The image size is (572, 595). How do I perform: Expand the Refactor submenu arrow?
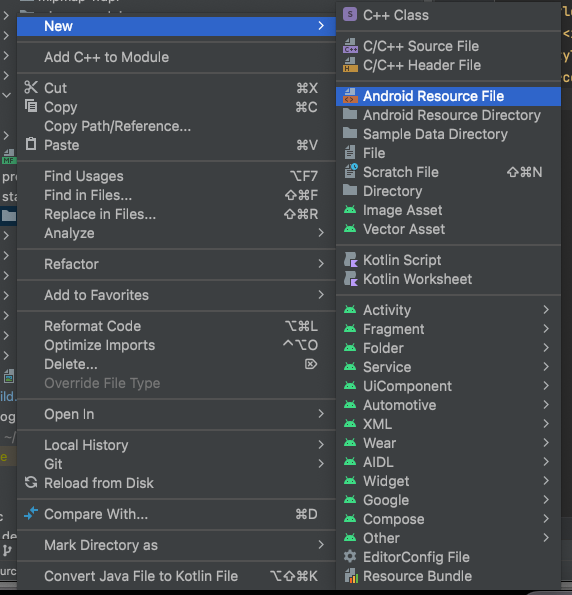321,264
